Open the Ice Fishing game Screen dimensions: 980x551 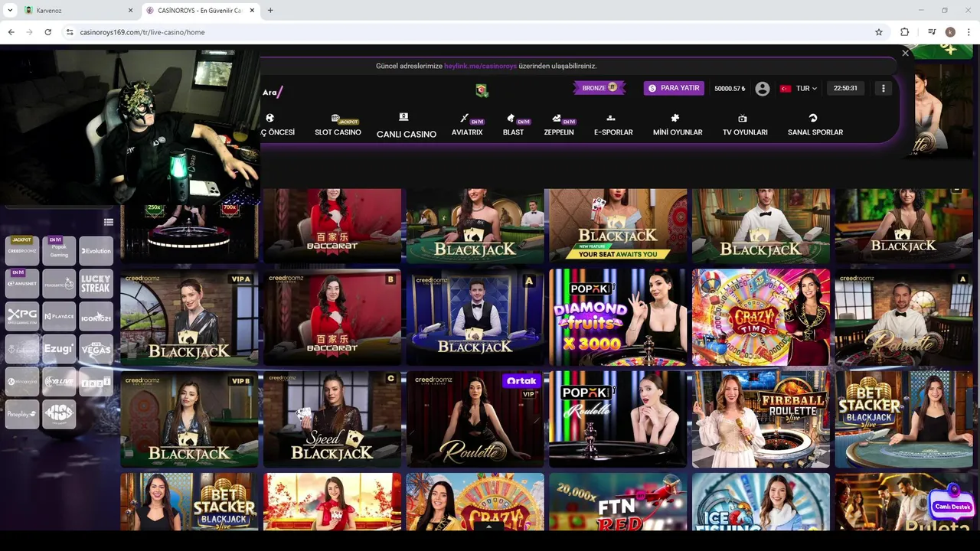761,501
